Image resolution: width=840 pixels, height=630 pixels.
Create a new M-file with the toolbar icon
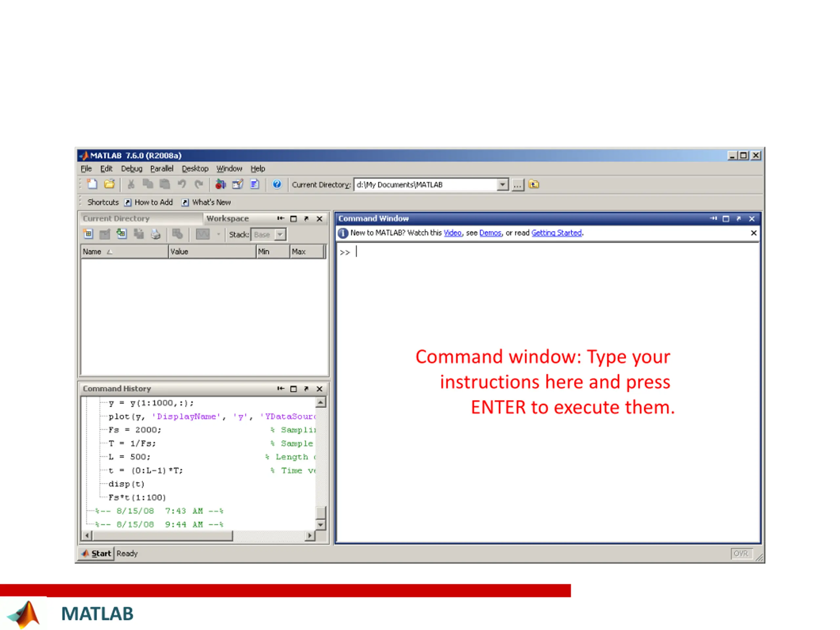pos(92,184)
